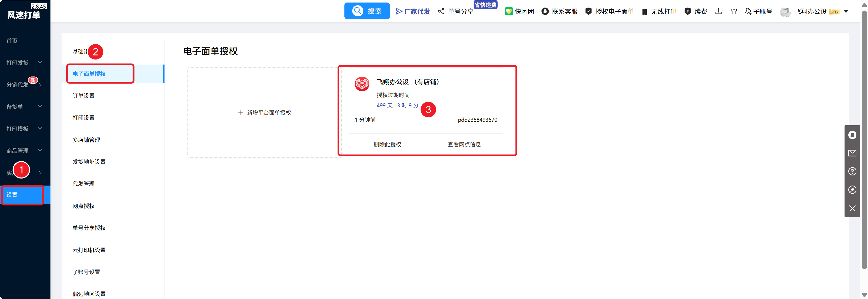This screenshot has height=299, width=868.
Task: Click 查看网点信息 link
Action: [x=464, y=144]
